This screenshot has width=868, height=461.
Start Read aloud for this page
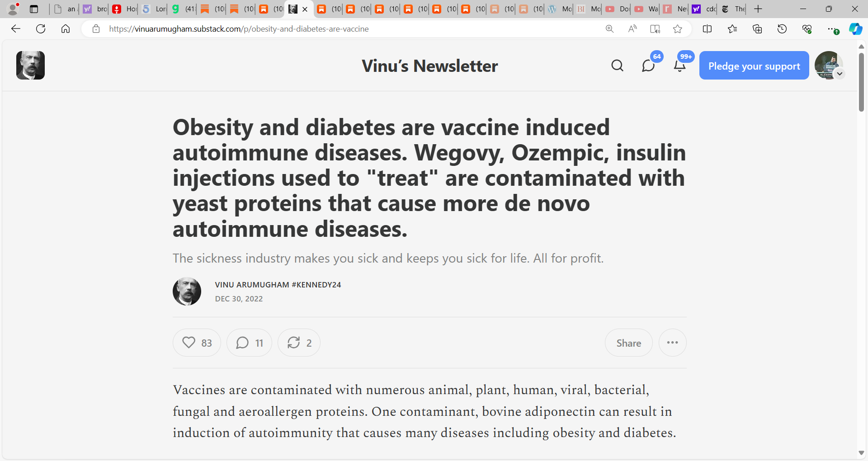coord(632,29)
